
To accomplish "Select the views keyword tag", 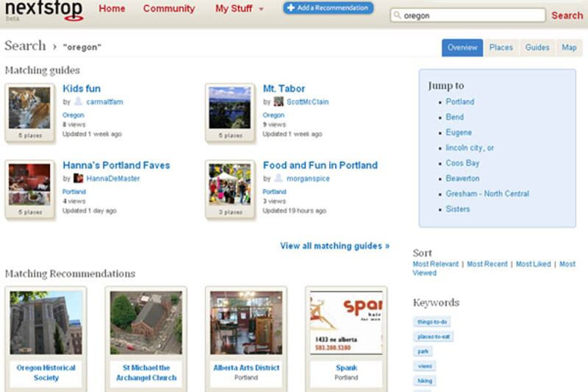I will (x=425, y=366).
